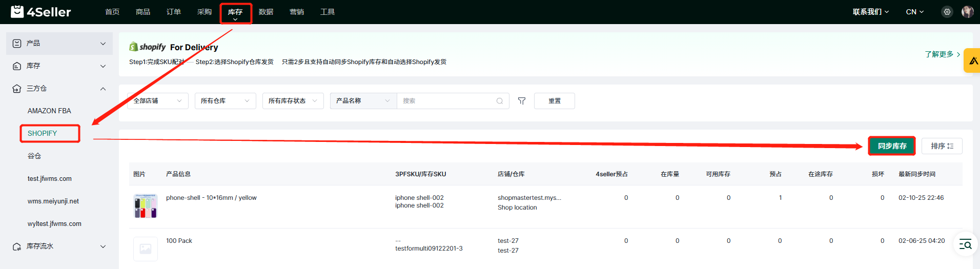Click the 产品 sidebar icon

17,44
